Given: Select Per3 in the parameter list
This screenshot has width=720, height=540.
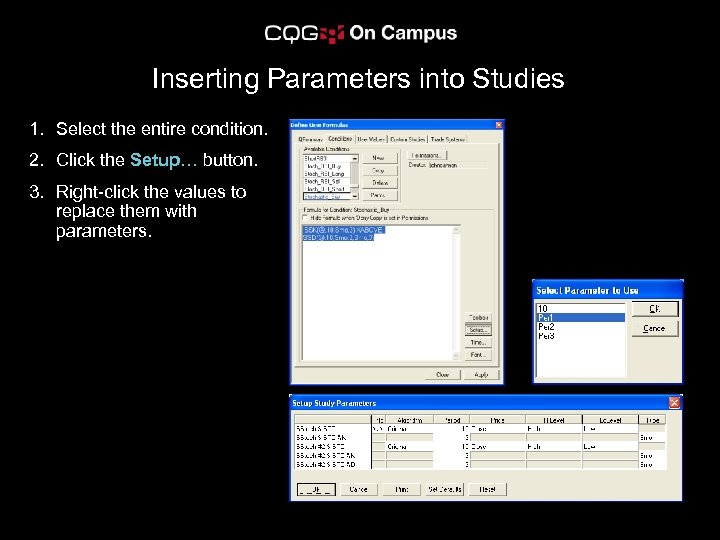Looking at the screenshot, I should point(580,336).
